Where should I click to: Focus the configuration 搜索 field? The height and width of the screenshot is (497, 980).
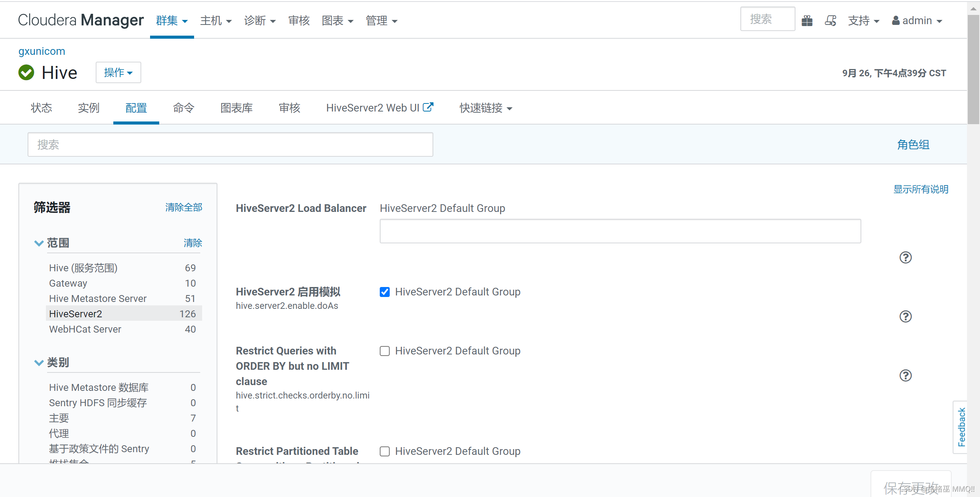pos(230,144)
